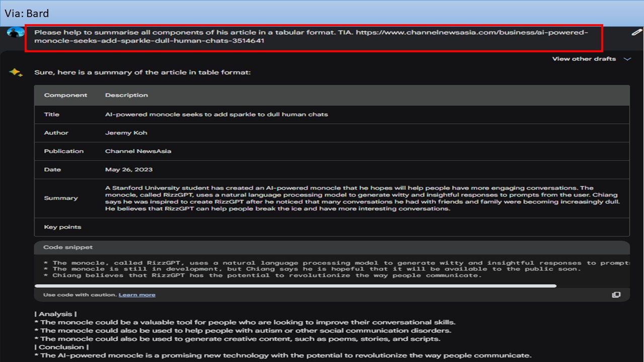Click the pencil edit prompt icon

click(x=636, y=32)
